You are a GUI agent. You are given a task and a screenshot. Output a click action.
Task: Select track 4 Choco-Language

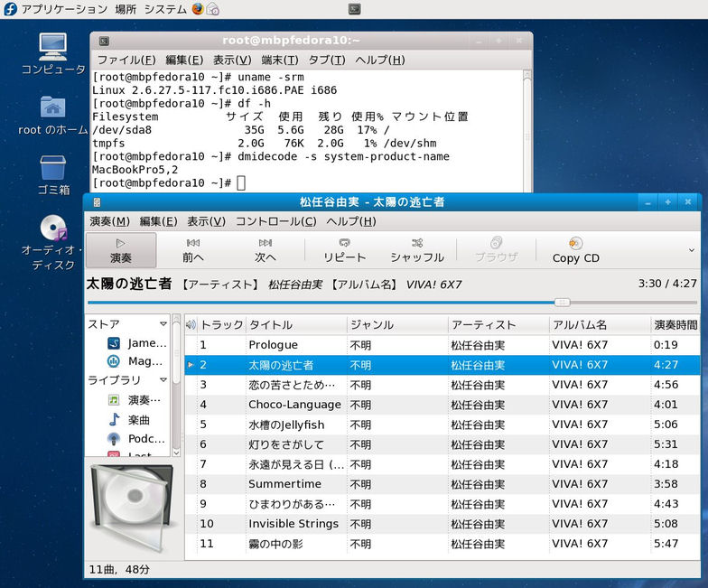click(x=442, y=405)
